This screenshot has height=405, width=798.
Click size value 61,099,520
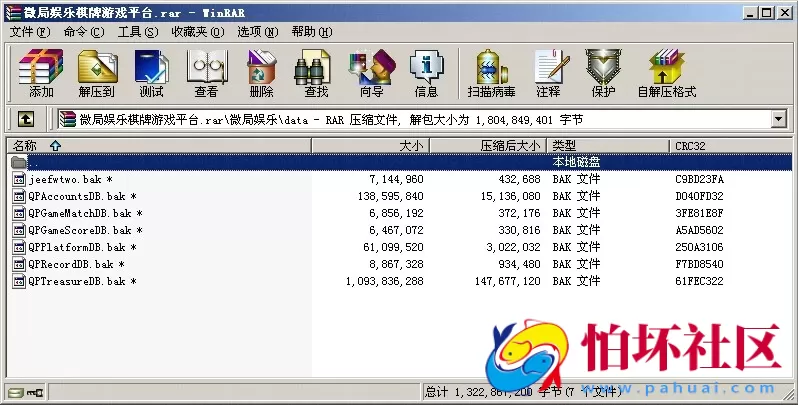[393, 247]
